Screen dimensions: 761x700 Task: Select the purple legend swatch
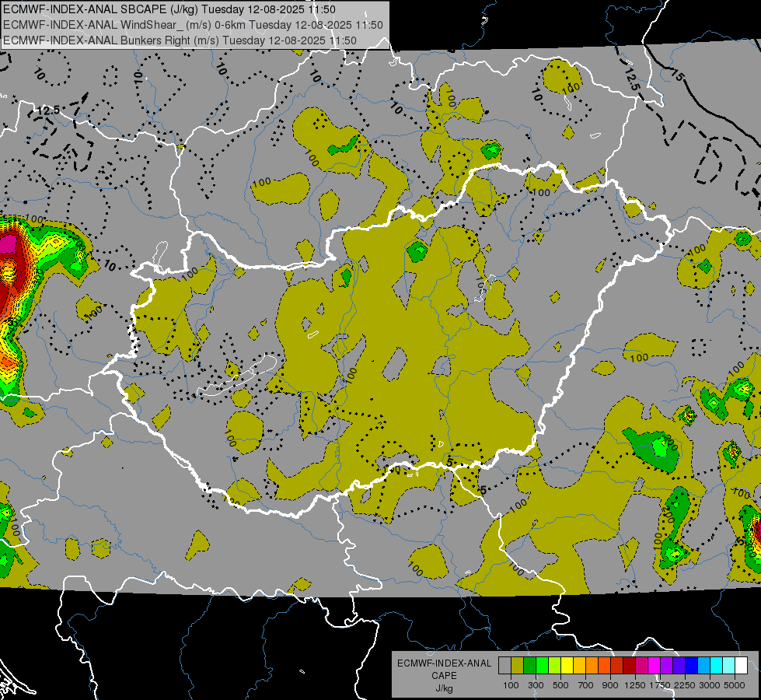pyautogui.click(x=666, y=665)
